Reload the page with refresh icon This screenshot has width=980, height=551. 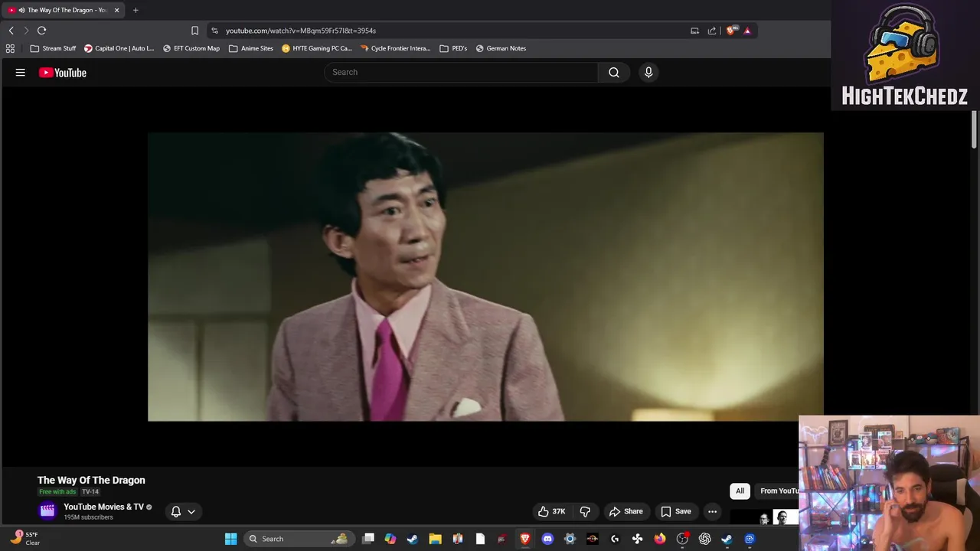41,31
